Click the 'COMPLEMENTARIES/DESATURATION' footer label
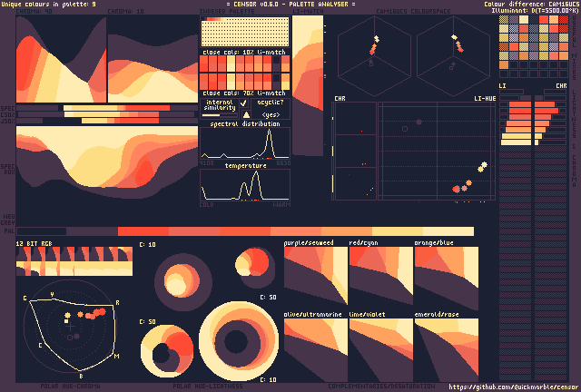 pos(381,386)
